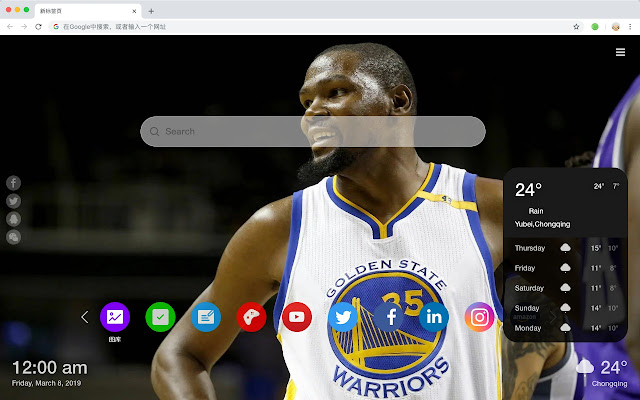Click the Yubei,Chongqing location text
The width and height of the screenshot is (640, 400).
pos(542,224)
